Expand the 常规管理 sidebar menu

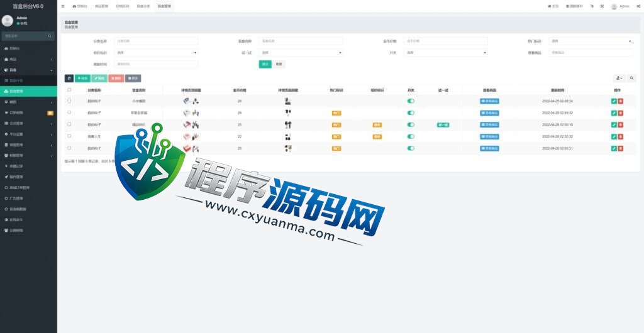28,145
